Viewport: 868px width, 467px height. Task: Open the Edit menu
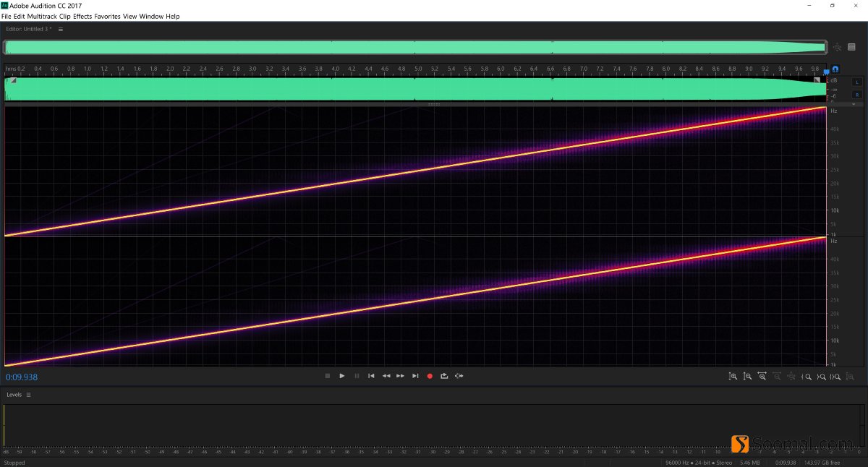tap(20, 16)
